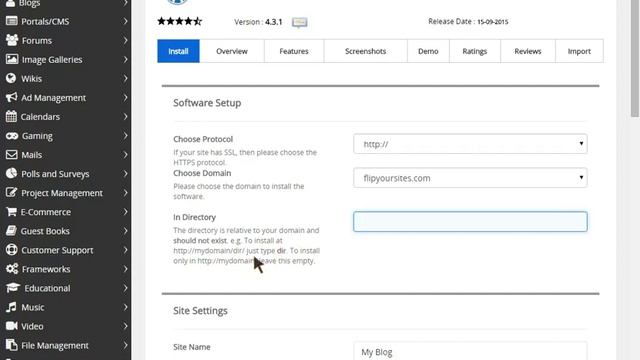Click the Mails envelope icon
Viewport: 640px width, 360px height.
tap(11, 154)
